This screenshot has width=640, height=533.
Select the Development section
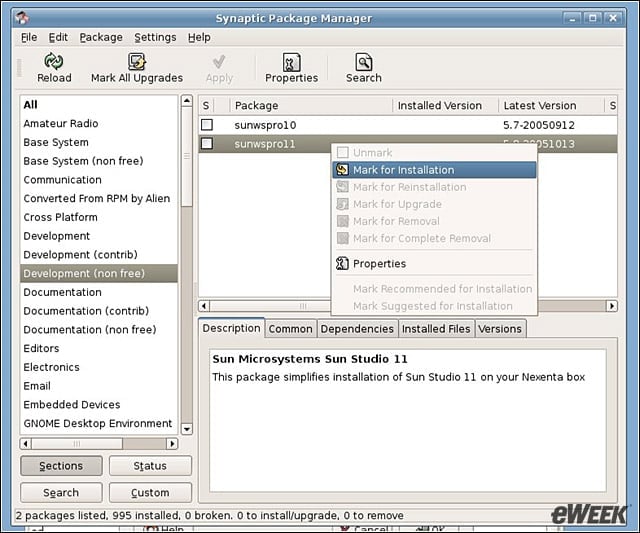tap(99, 236)
